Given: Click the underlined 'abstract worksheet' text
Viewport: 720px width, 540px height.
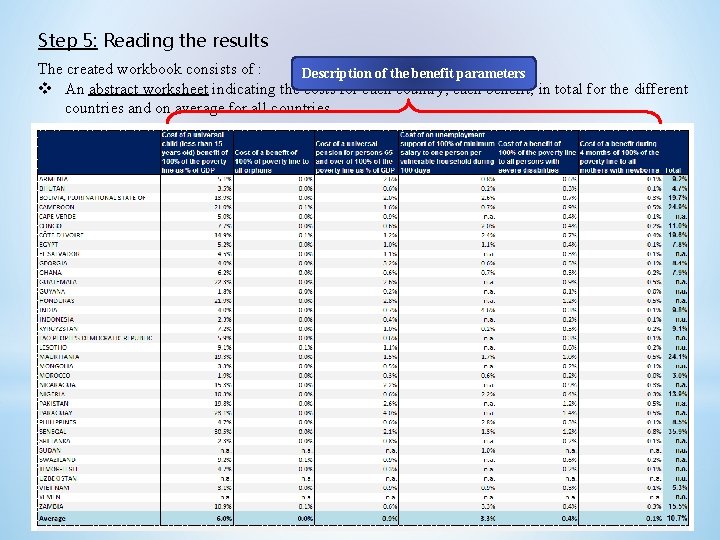Looking at the screenshot, I should 148,89.
